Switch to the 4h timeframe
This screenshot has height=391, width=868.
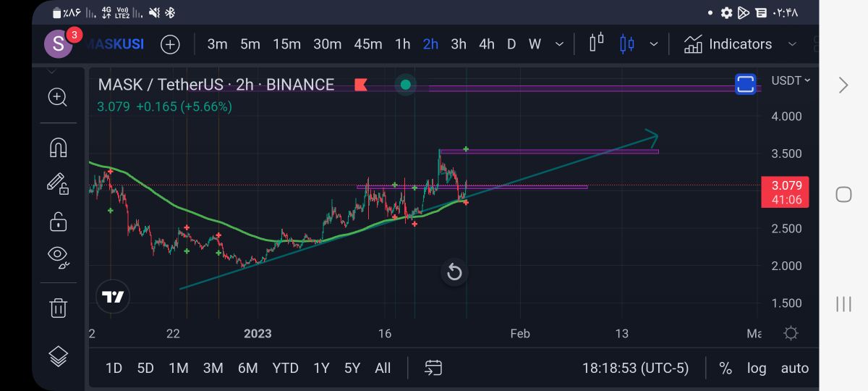click(487, 44)
